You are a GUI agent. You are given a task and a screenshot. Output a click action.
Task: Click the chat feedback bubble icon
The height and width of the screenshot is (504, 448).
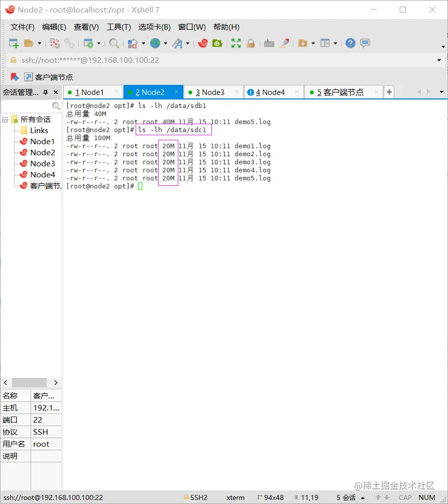tap(365, 43)
